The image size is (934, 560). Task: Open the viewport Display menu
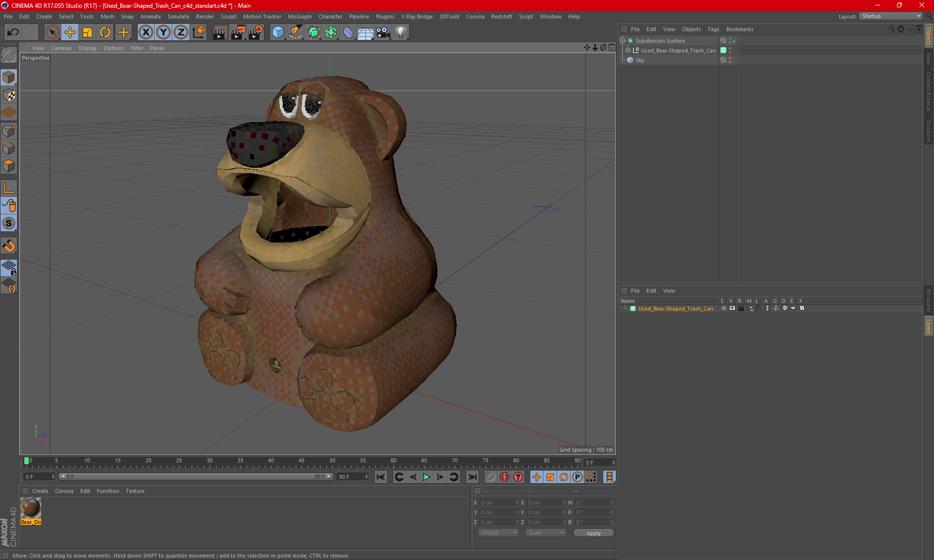point(88,48)
